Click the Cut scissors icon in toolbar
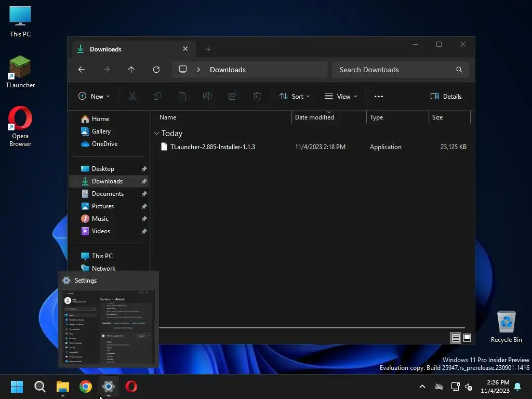Screen dimensions: 532x399 pyautogui.click(x=132, y=96)
